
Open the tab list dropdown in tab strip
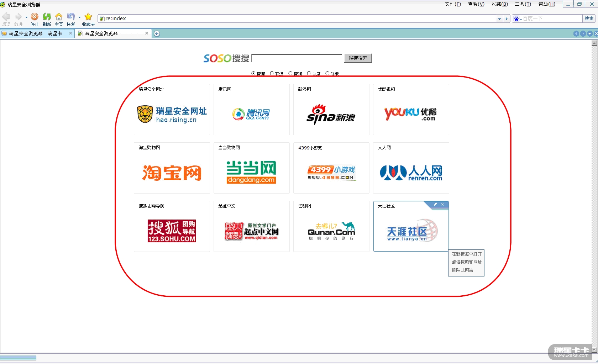tap(590, 33)
